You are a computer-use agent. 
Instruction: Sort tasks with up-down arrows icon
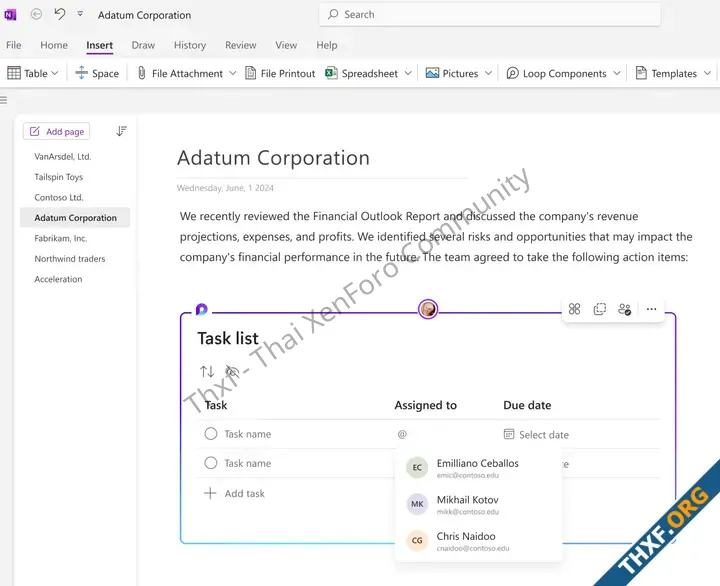point(207,371)
